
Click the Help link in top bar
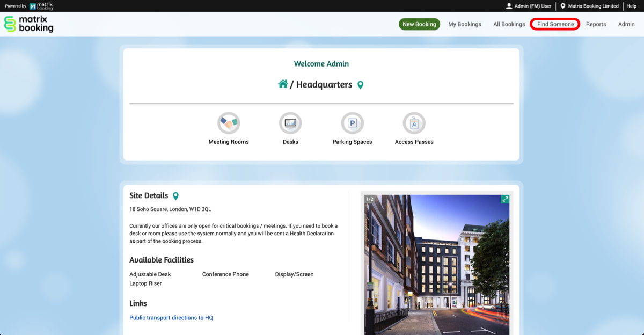pyautogui.click(x=631, y=6)
